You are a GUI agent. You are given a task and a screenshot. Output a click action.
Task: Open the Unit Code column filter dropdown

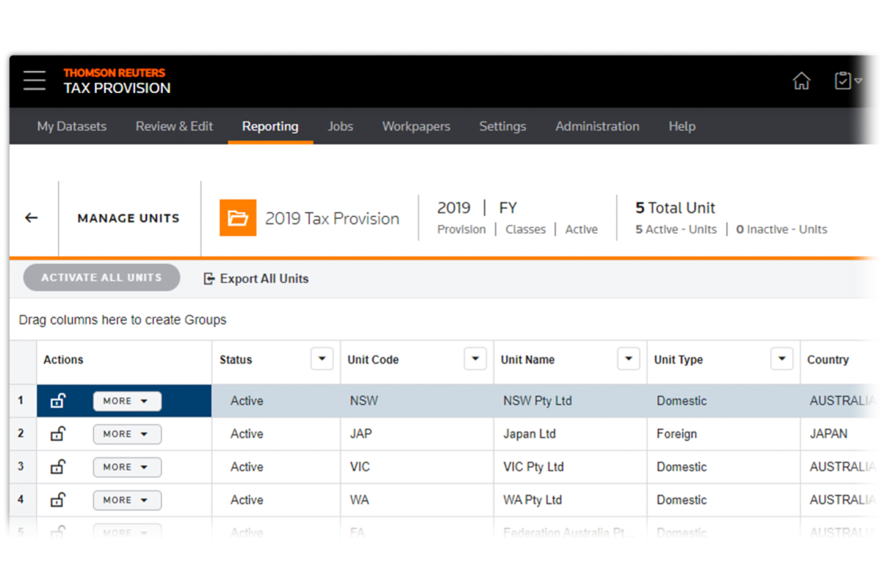(475, 359)
